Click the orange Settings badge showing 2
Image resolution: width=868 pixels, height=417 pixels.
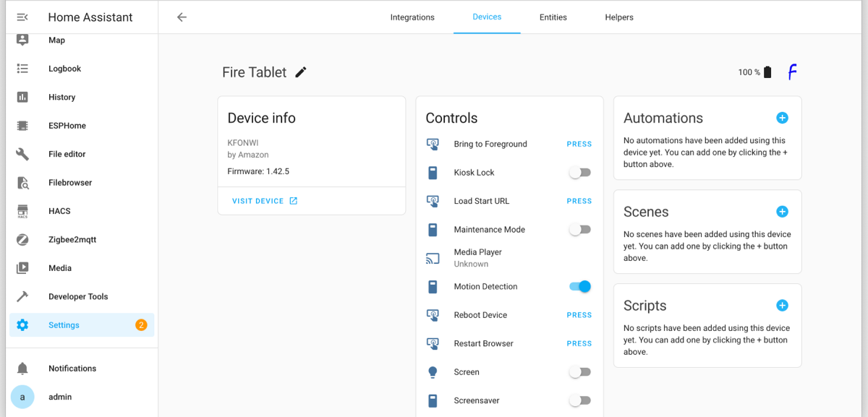tap(141, 325)
